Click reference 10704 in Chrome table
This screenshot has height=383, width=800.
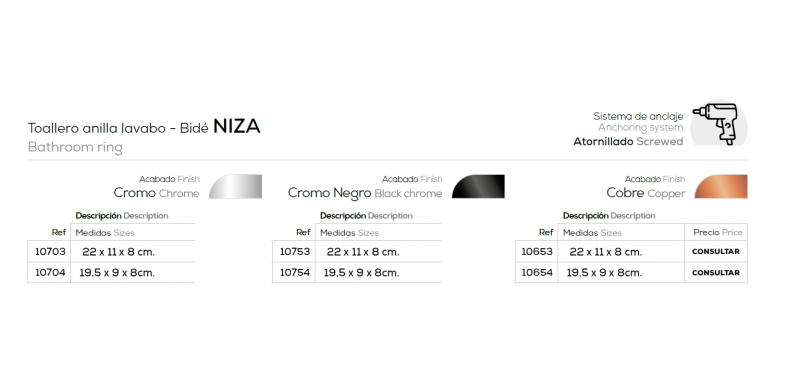[50, 273]
